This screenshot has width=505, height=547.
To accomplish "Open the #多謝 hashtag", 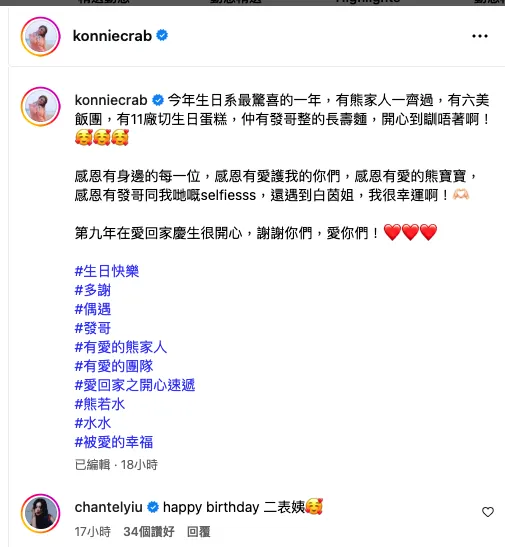I will click(93, 290).
